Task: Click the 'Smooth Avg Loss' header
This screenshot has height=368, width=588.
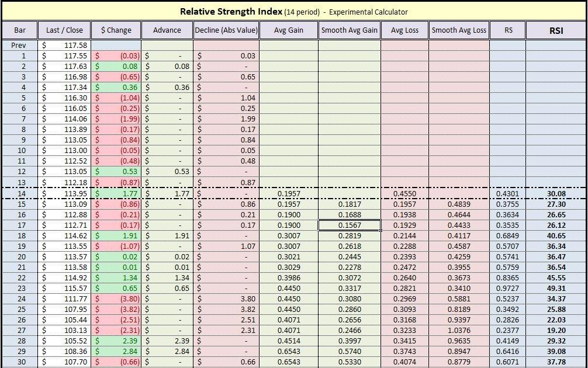Action: coord(459,30)
